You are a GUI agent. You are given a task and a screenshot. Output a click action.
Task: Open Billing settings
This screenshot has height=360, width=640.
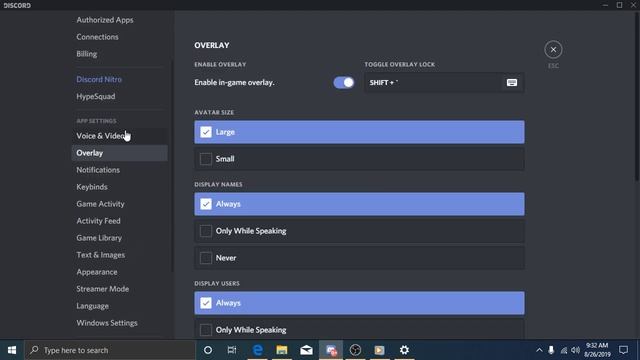click(x=87, y=54)
